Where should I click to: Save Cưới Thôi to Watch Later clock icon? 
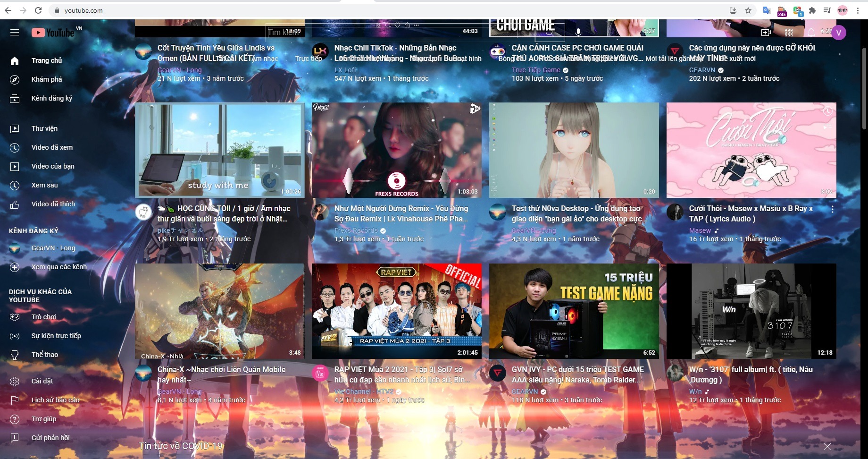coord(827,111)
